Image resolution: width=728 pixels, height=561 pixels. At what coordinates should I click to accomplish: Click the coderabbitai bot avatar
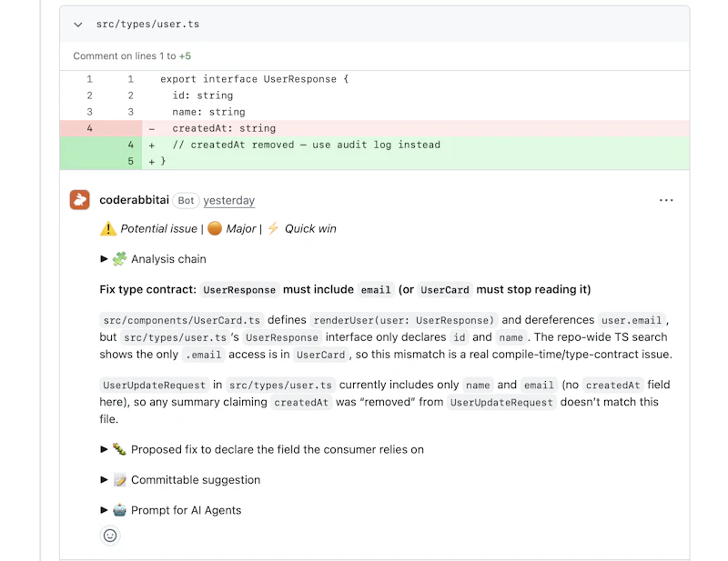(x=80, y=200)
